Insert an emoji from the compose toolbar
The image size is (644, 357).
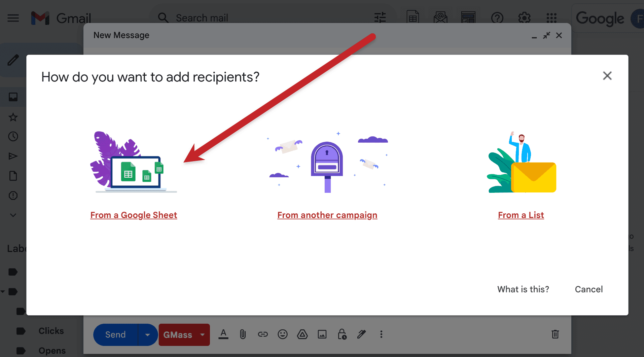(x=283, y=334)
